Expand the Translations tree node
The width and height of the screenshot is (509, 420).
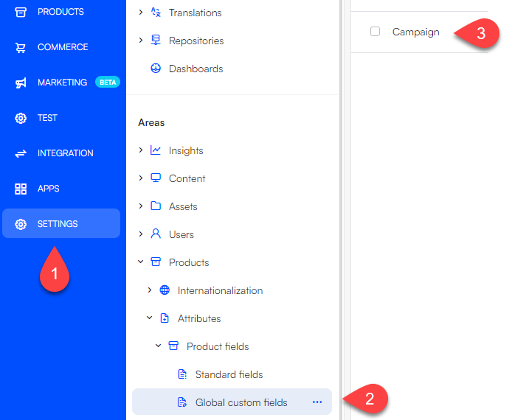tap(141, 13)
